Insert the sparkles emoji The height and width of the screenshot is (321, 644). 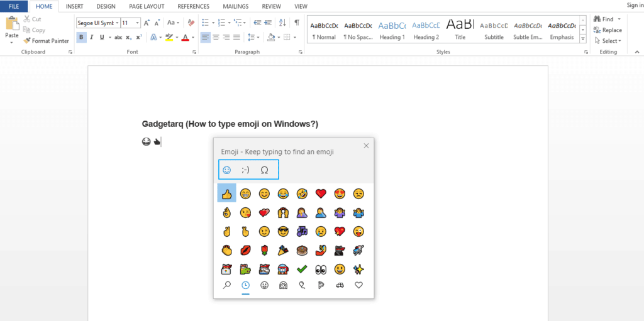pos(358,269)
